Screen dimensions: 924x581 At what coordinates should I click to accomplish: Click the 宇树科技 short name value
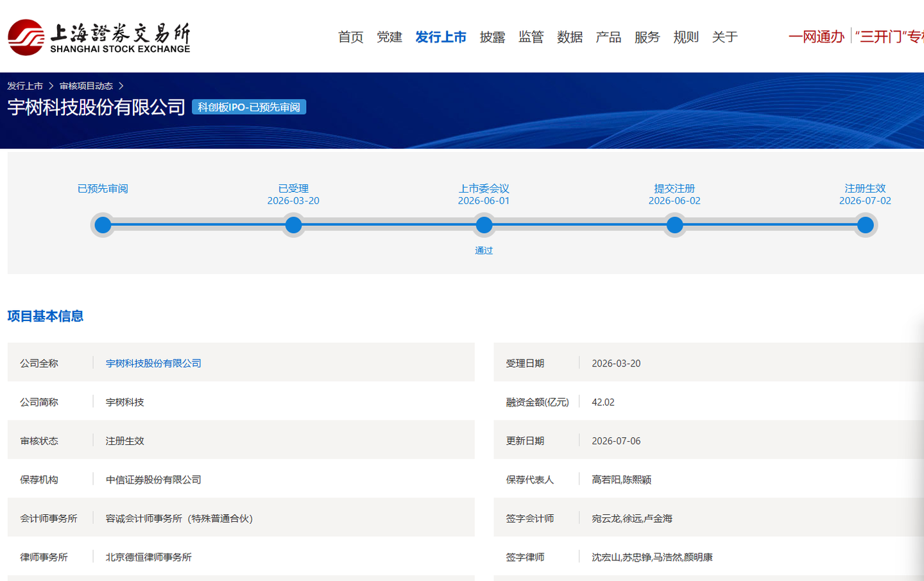click(125, 402)
